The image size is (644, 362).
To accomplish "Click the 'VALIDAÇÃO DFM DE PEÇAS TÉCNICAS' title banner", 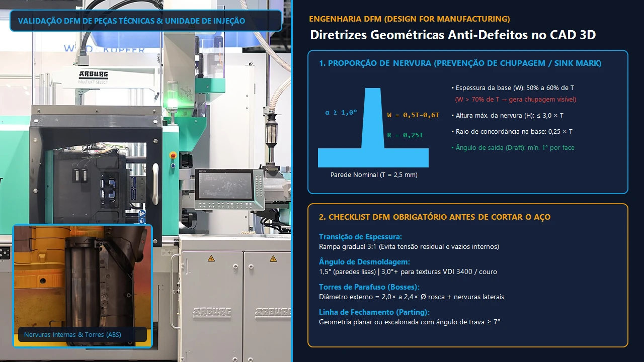I will [x=146, y=21].
